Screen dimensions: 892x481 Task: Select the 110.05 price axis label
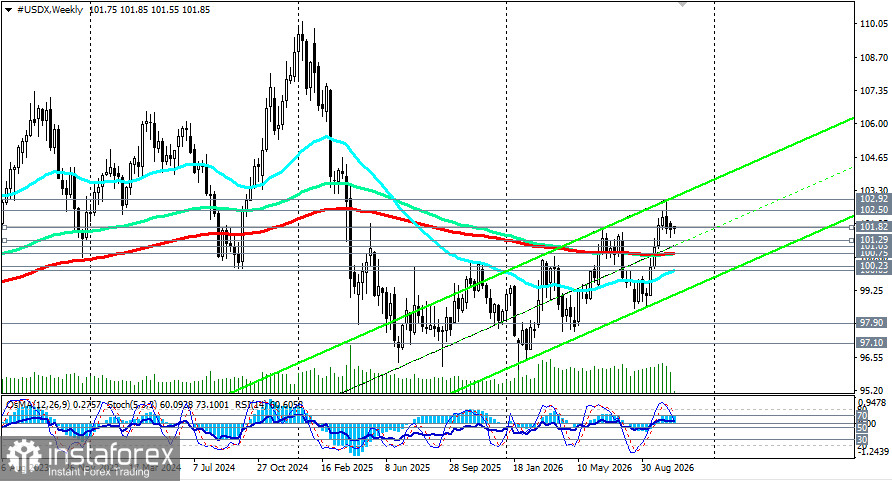(874, 24)
